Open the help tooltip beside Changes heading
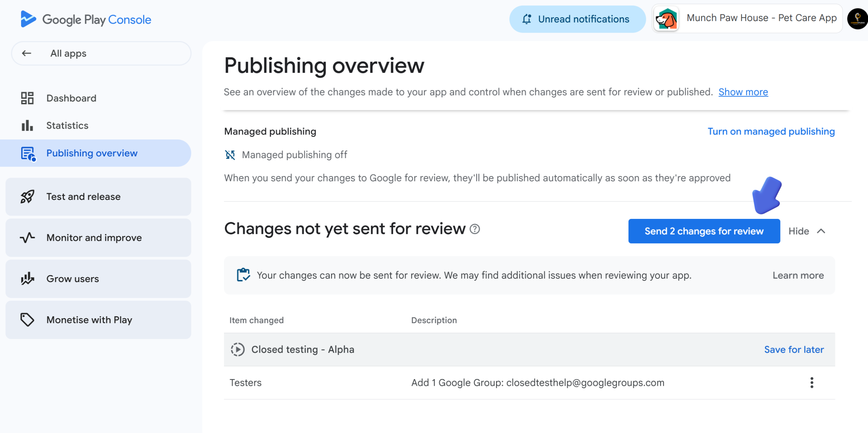Viewport: 868px width, 433px height. (x=475, y=229)
